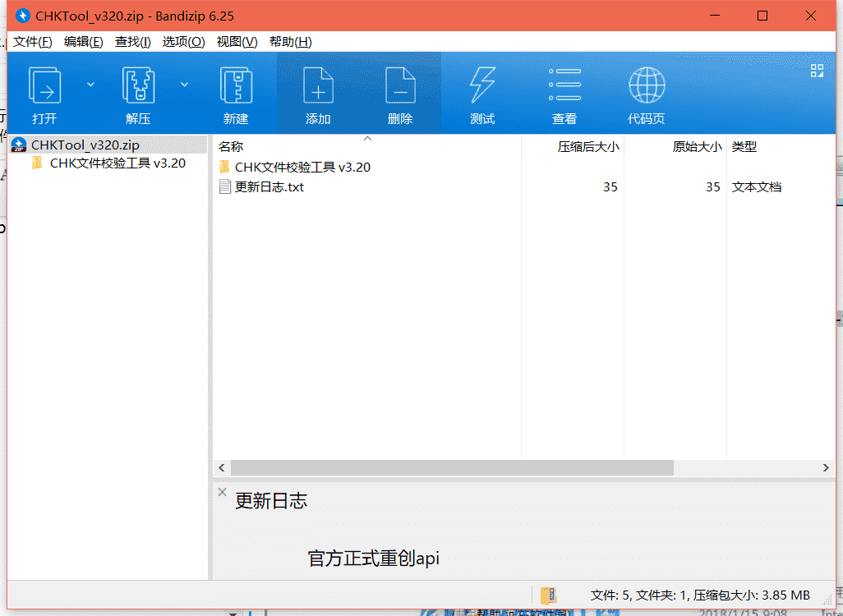
Task: Expand the Extract (解压) dropdown arrow
Action: [x=184, y=85]
